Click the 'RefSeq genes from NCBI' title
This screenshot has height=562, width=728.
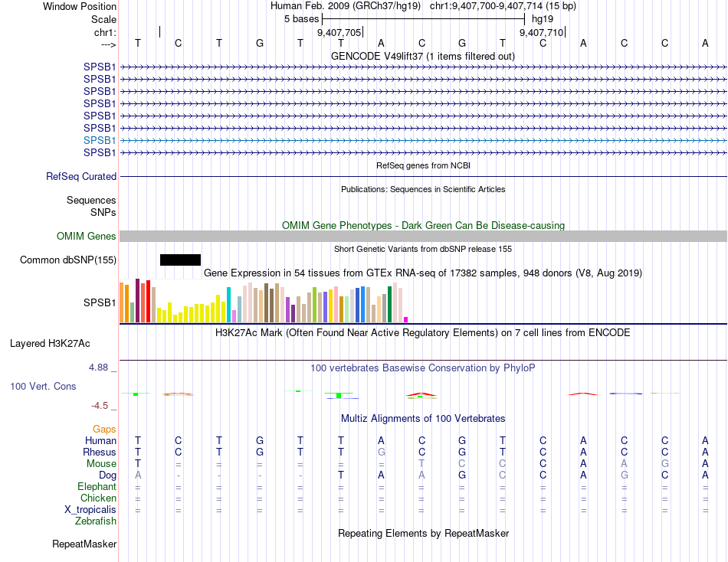423,165
